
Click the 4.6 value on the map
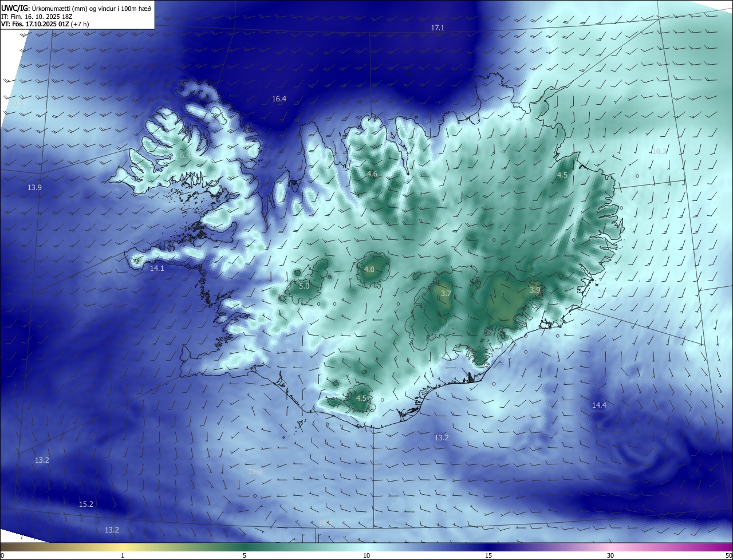click(372, 173)
